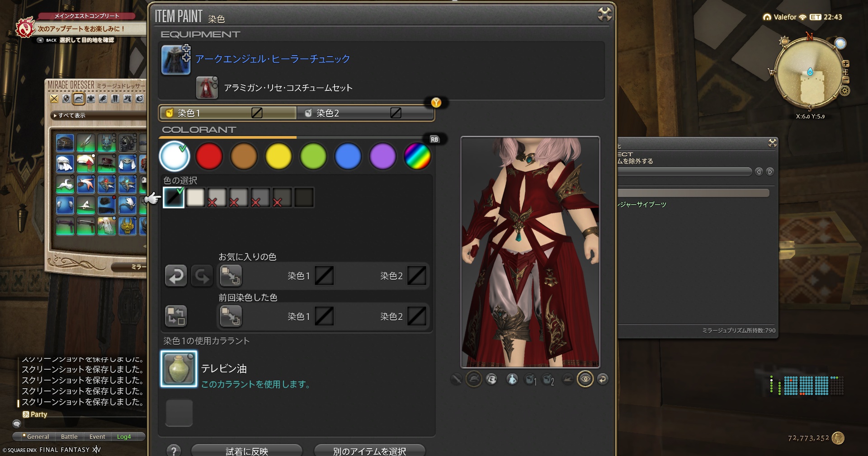Redo the dye change
868x456 pixels.
coord(202,276)
